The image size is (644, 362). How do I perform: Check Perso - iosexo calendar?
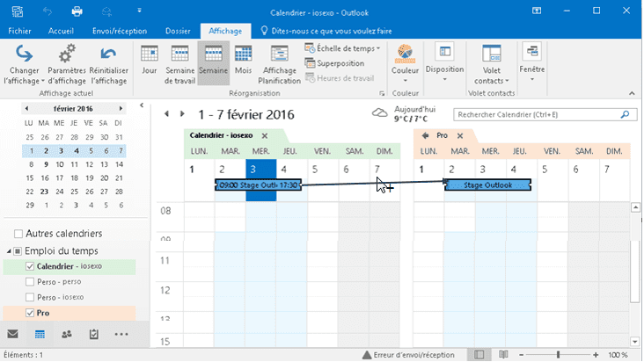(x=30, y=297)
